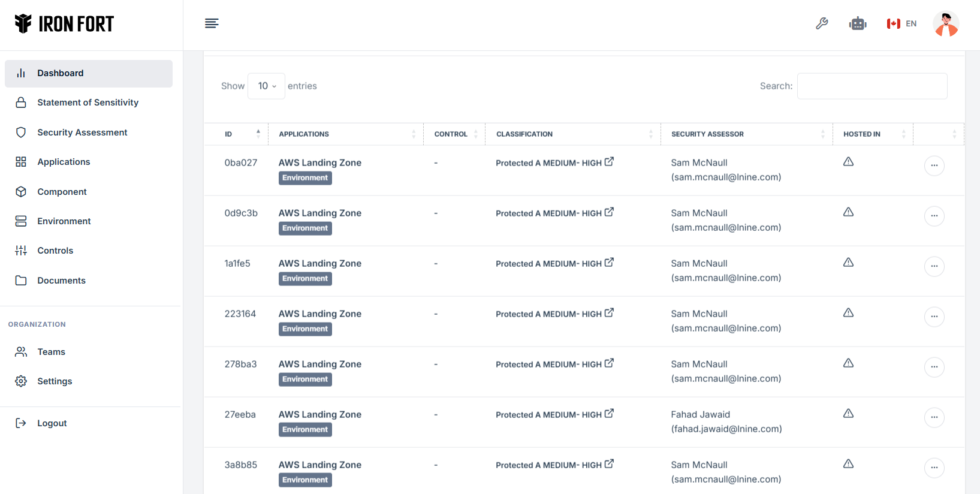Screen dimensions: 980x494
Task: Click the Iron Fort logo
Action: (64, 24)
